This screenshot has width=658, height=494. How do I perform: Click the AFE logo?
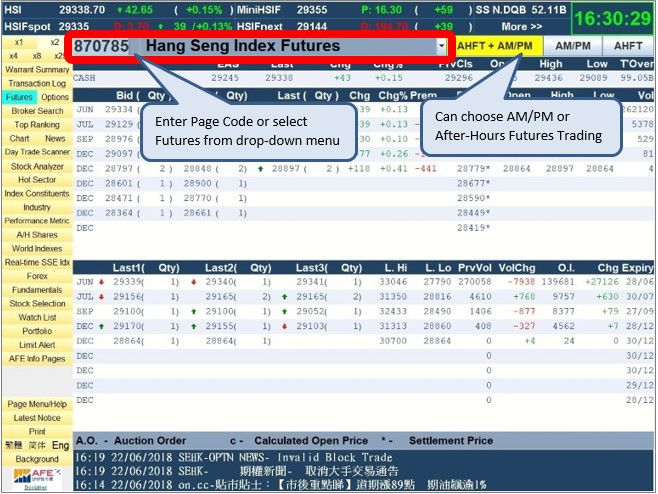pyautogui.click(x=37, y=476)
